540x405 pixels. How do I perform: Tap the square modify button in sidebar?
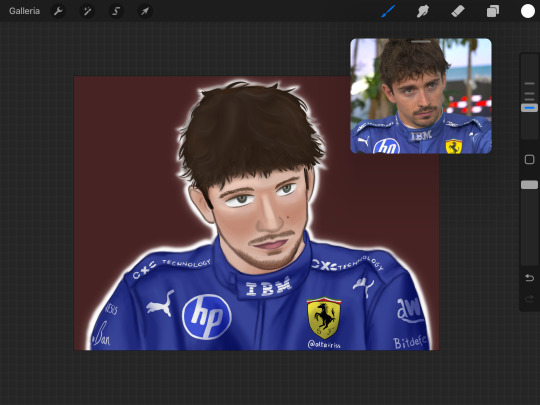point(529,159)
